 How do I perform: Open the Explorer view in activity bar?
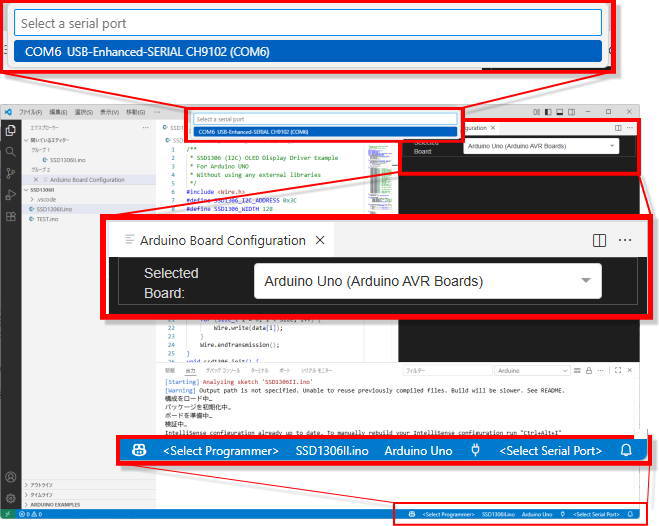(10, 130)
